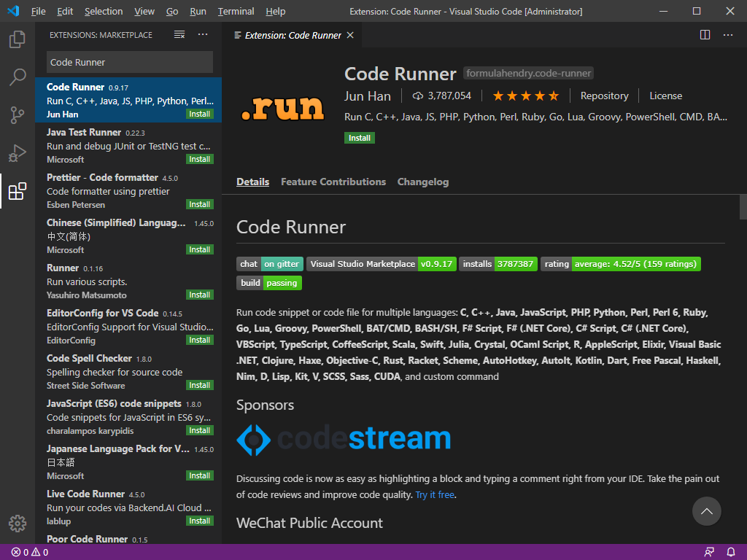Click the build passing badge
This screenshot has height=560, width=747.
[x=268, y=283]
